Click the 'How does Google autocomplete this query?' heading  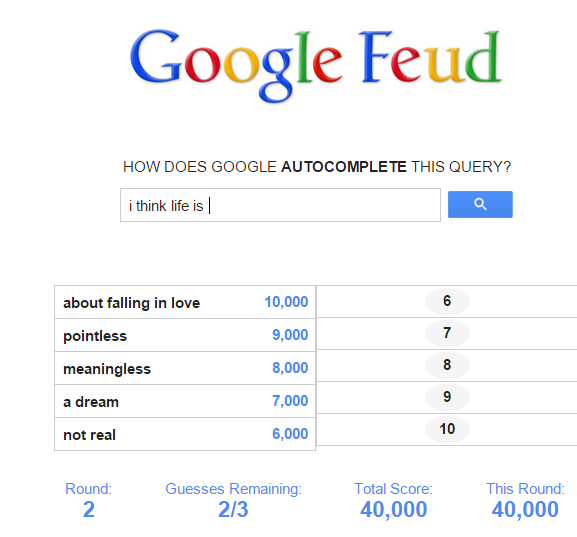click(x=317, y=167)
